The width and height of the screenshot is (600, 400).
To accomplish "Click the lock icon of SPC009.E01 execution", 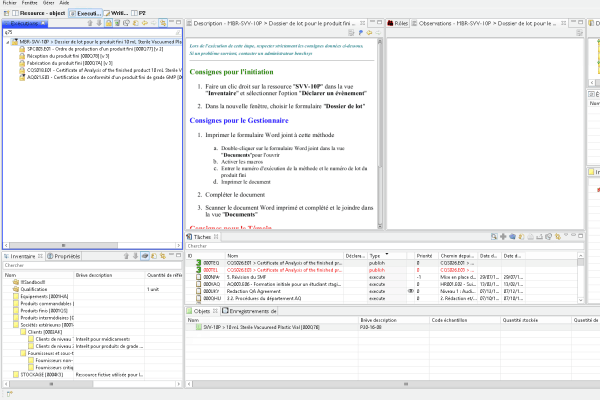I will coord(22,49).
